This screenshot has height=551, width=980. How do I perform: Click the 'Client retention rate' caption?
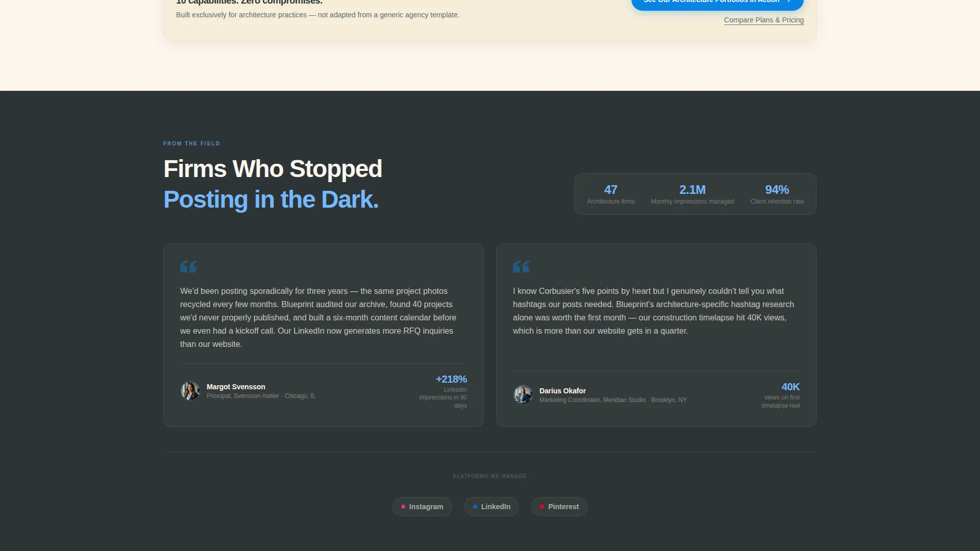(x=777, y=202)
